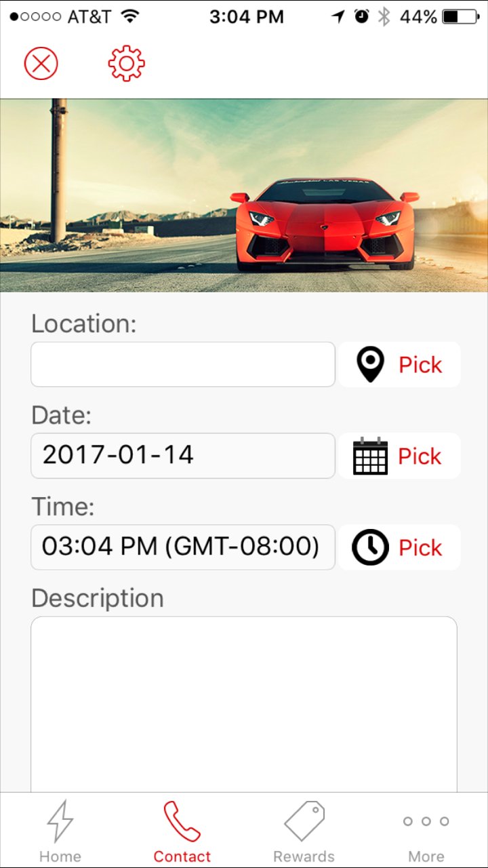Tap the phone Contact icon
The width and height of the screenshot is (488, 868).
(x=182, y=821)
